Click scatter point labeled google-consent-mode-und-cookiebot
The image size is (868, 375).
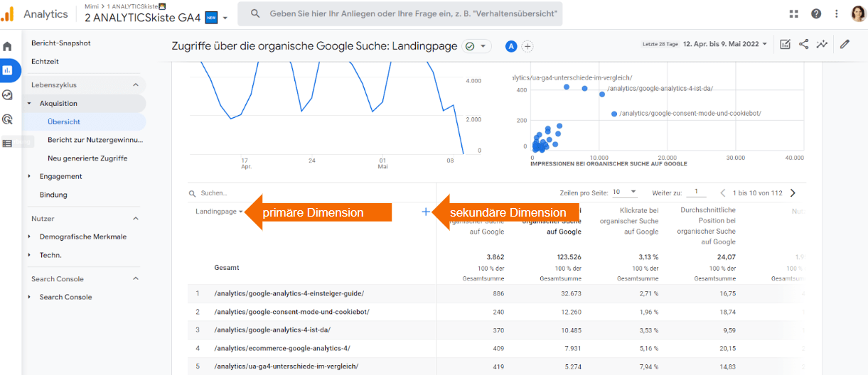tap(614, 114)
